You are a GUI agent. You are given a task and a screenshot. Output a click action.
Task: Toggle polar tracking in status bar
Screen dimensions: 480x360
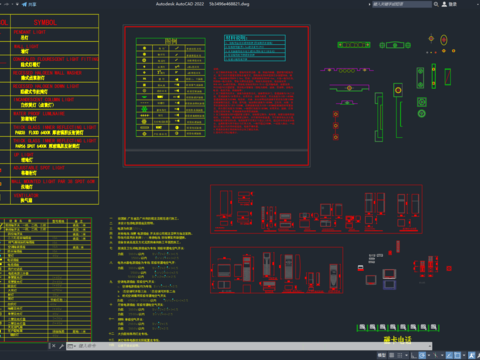[422, 355]
